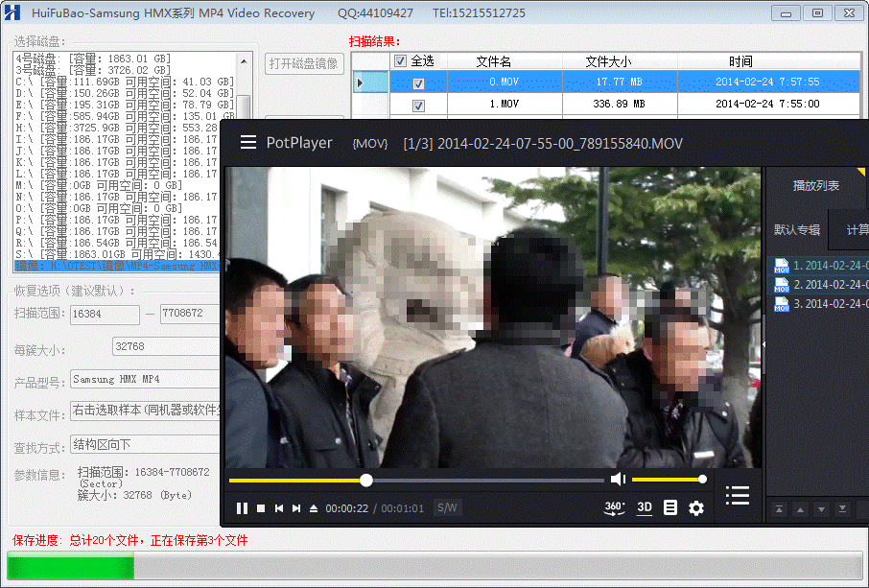Click the volume slider handle
Image resolution: width=869 pixels, height=588 pixels.
[702, 480]
